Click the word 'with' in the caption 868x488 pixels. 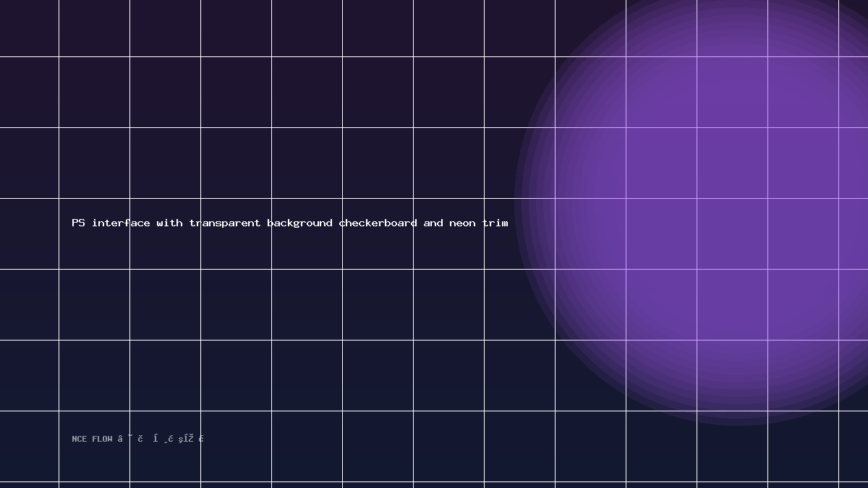tap(169, 223)
